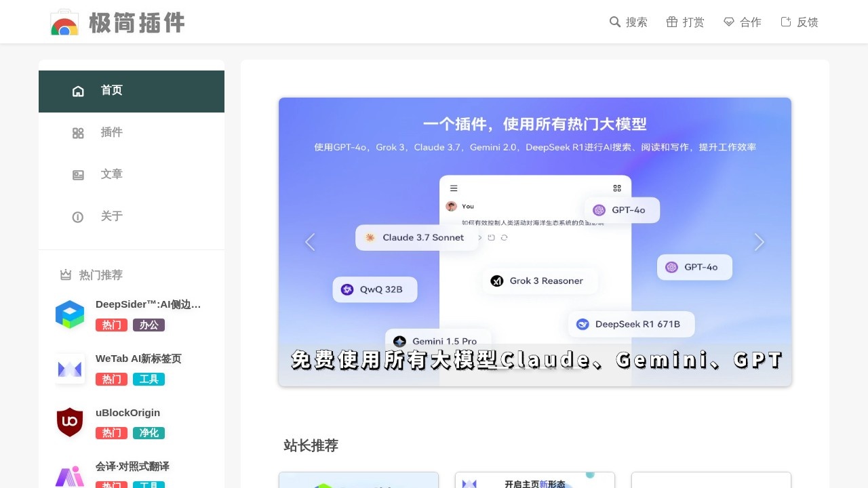Click the 会译 translation plugin icon
This screenshot has width=868, height=488.
click(x=70, y=476)
